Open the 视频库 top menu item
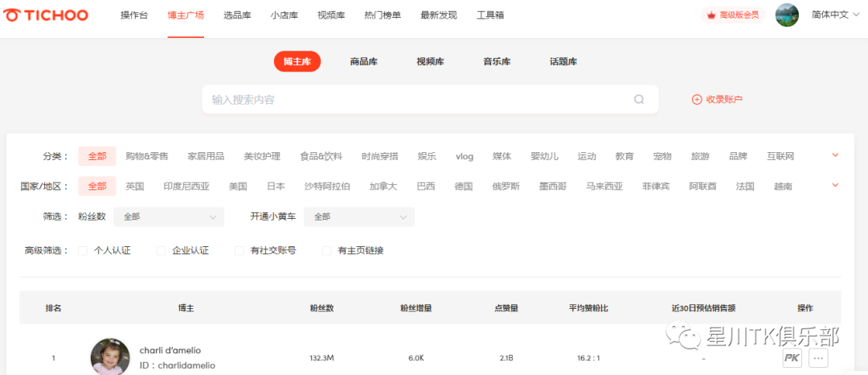868x375 pixels. (332, 15)
